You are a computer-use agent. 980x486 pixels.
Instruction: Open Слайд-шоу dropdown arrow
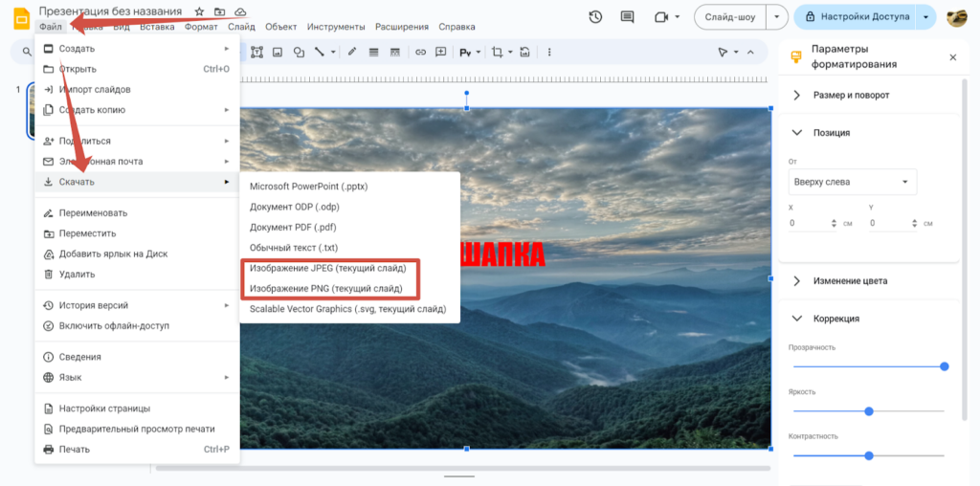click(x=777, y=17)
